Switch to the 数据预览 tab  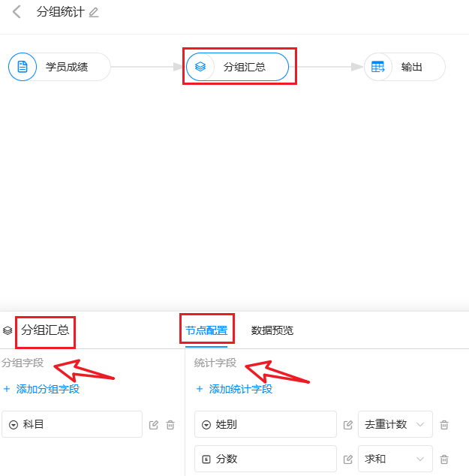272,330
